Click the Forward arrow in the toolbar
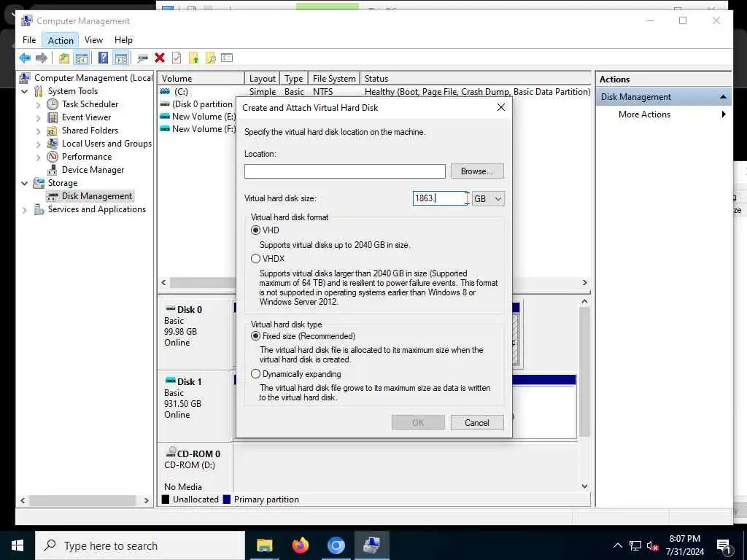 pos(42,58)
